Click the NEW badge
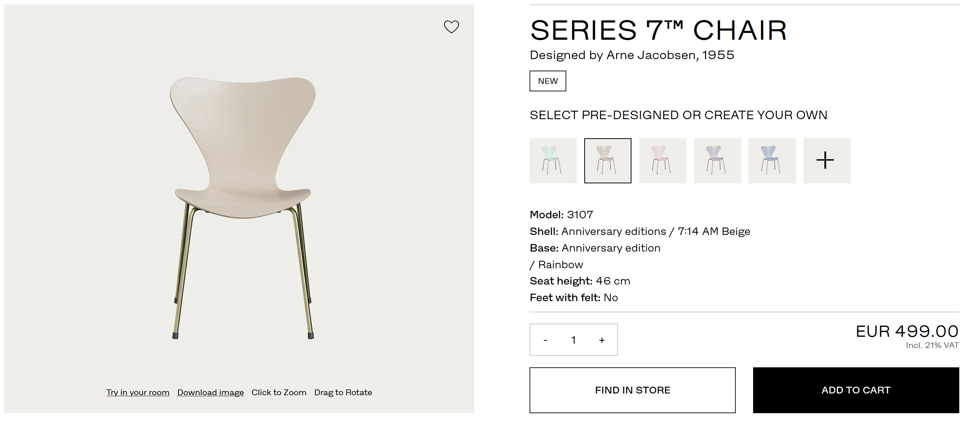980x422 pixels. (x=548, y=81)
